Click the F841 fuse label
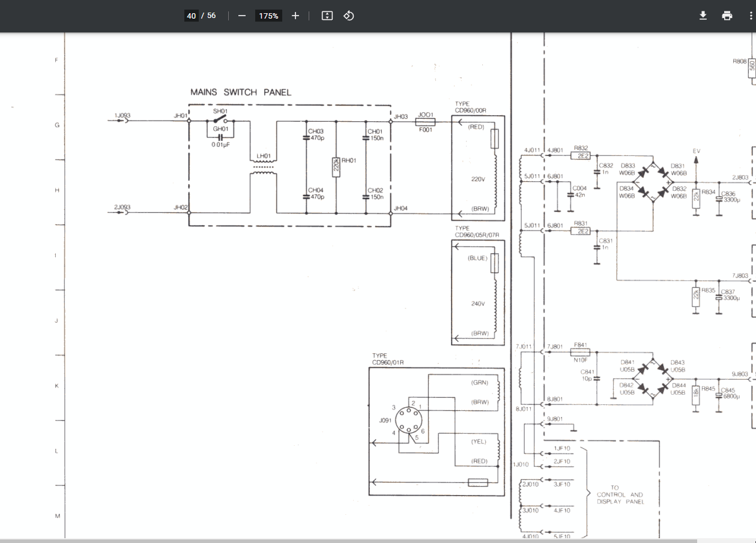The width and height of the screenshot is (756, 543). click(x=580, y=345)
